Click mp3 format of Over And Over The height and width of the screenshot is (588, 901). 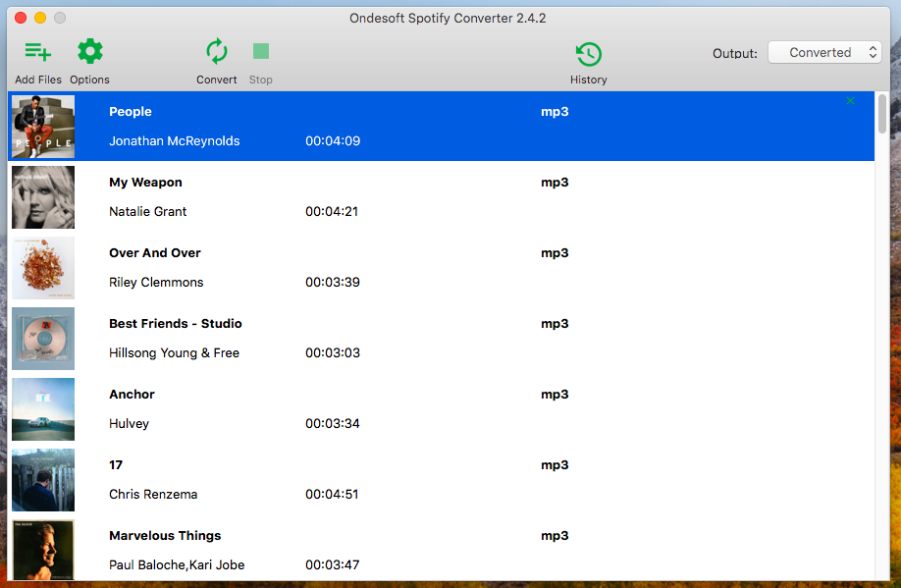555,253
